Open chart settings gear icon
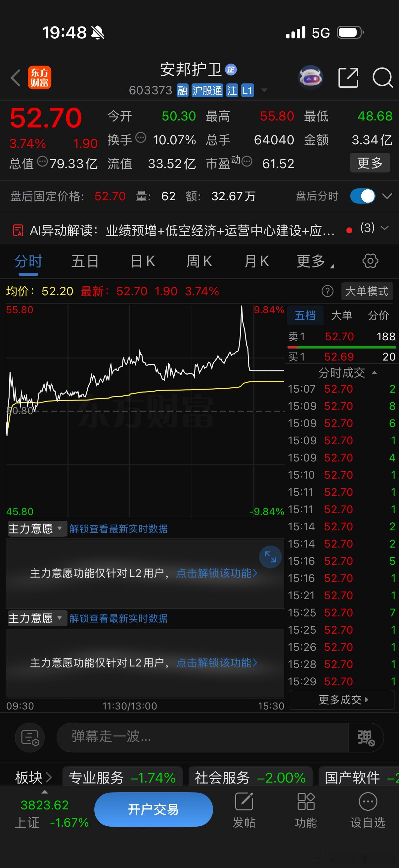The width and height of the screenshot is (399, 868). pos(370,261)
